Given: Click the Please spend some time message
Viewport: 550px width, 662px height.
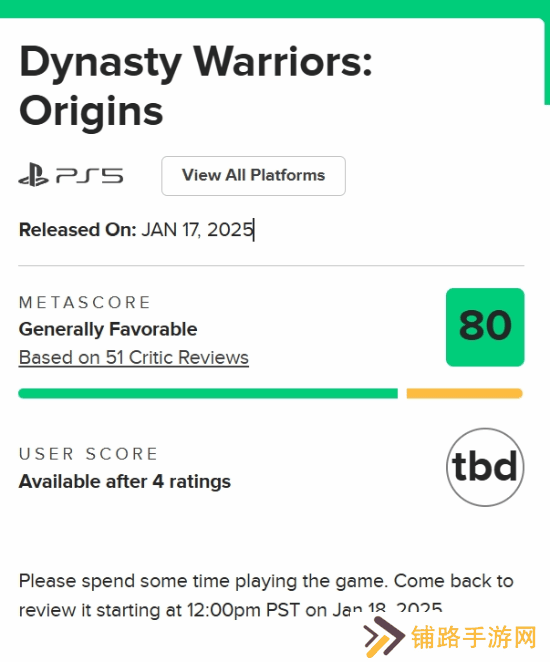Looking at the screenshot, I should coord(266,596).
